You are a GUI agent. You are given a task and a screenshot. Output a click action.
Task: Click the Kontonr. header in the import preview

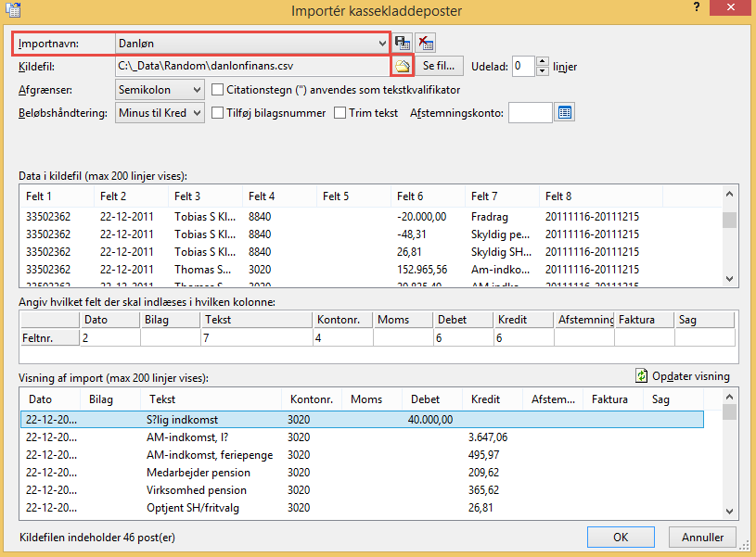pos(311,399)
